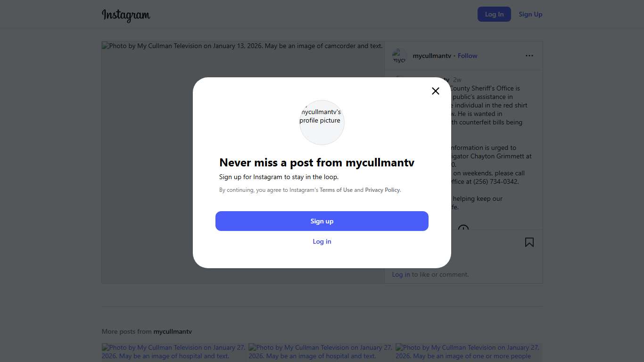The height and width of the screenshot is (362, 644).
Task: Click Log in to like or comment
Action: (401, 274)
